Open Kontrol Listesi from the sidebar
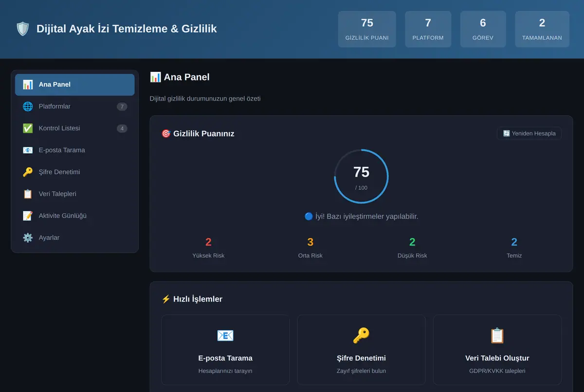584x392 pixels. pos(75,128)
